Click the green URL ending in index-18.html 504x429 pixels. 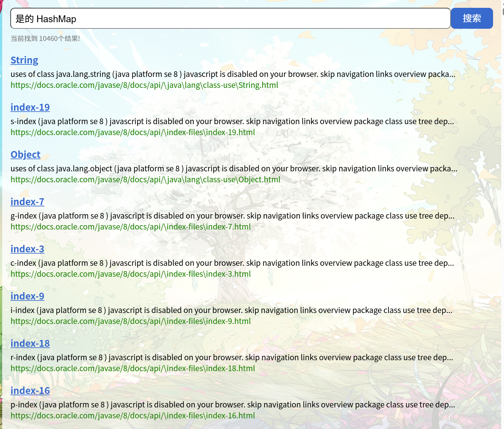[x=133, y=368]
